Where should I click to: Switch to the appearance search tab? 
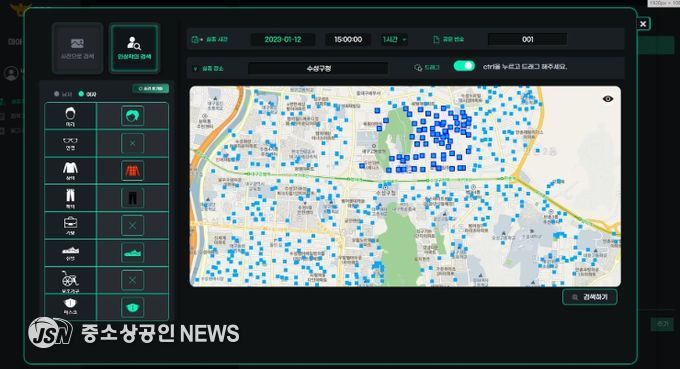134,48
